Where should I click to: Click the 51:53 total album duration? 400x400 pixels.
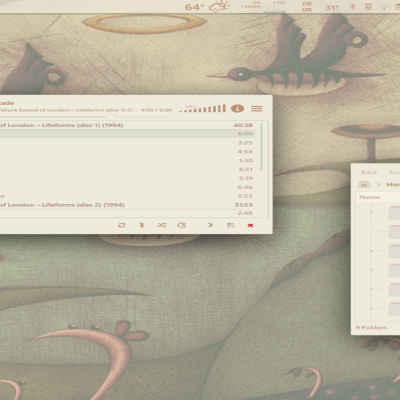click(243, 205)
